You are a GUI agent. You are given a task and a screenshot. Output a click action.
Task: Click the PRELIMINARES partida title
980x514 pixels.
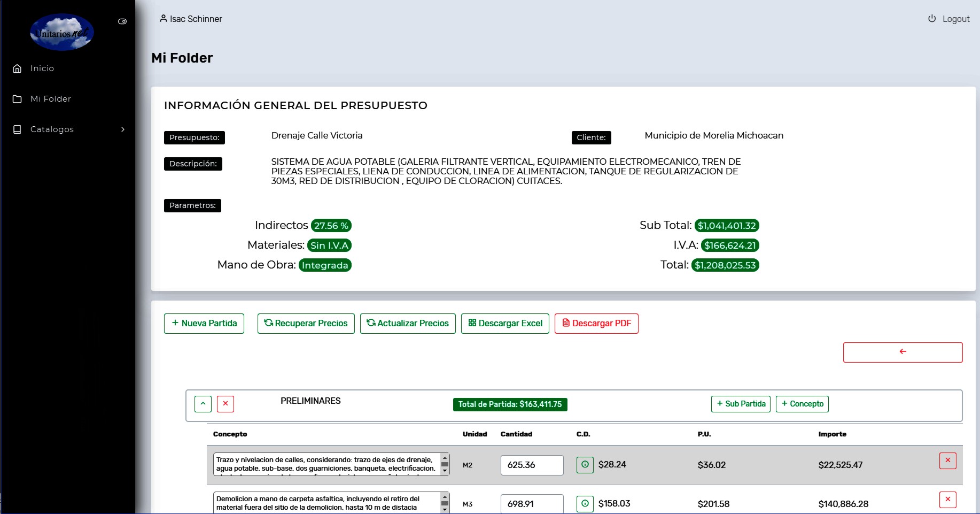pos(310,401)
